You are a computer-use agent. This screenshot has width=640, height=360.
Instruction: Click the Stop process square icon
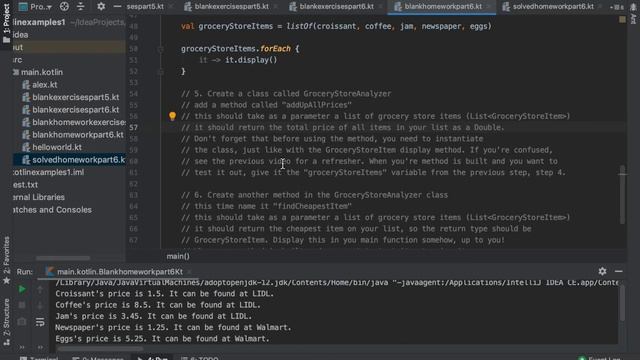[22, 305]
